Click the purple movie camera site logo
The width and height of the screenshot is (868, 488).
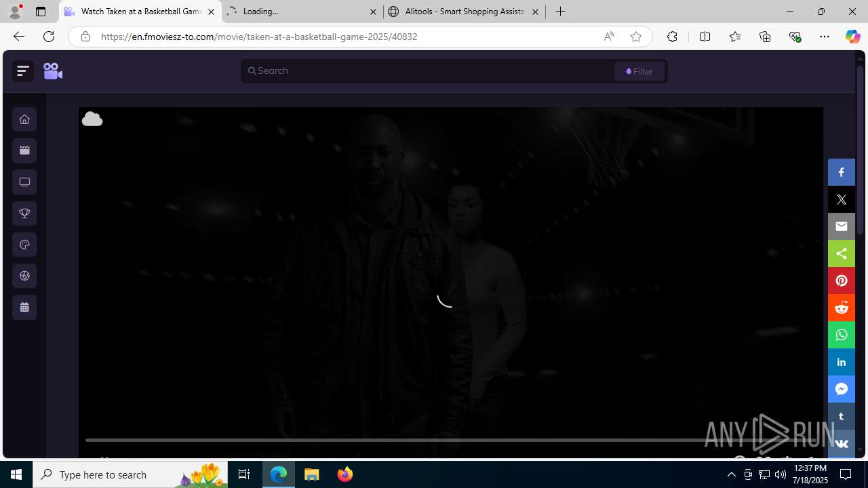pos(53,70)
